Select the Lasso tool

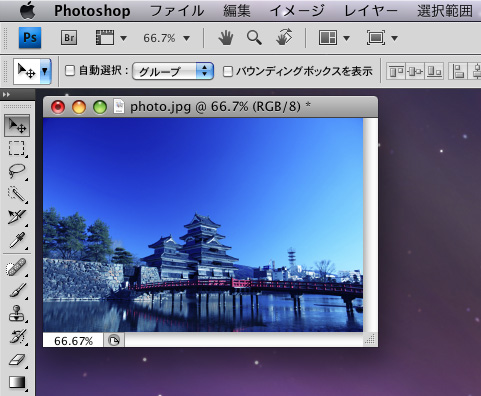tap(17, 171)
